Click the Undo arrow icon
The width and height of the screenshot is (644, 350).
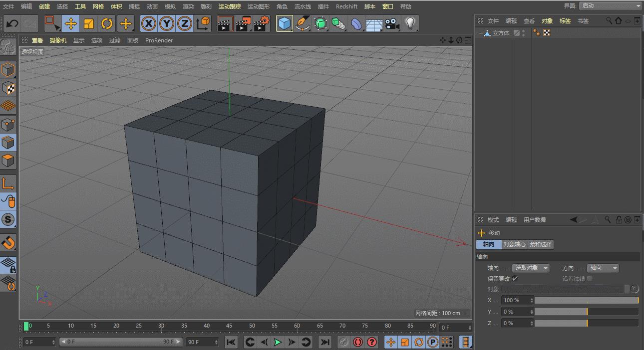click(x=12, y=23)
